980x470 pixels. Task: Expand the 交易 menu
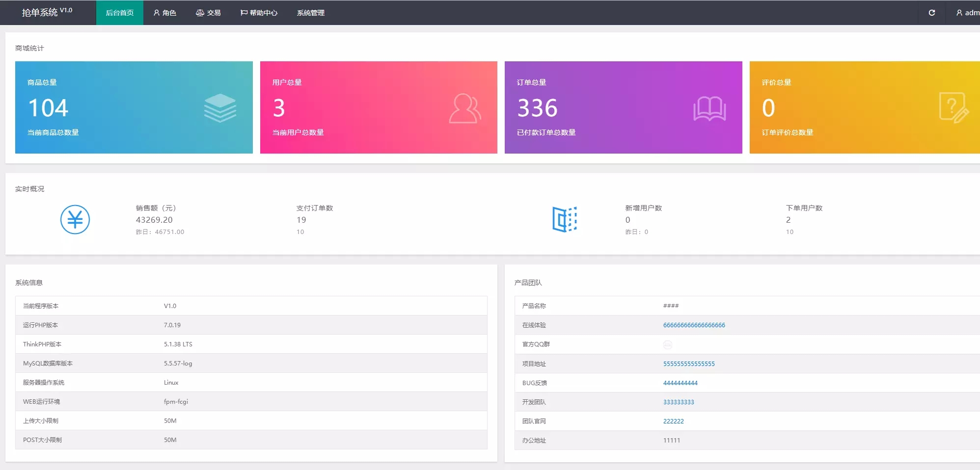click(x=208, y=13)
